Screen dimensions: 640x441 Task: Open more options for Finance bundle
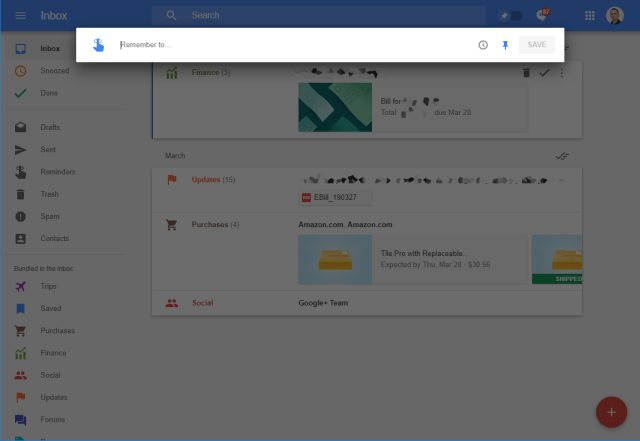(x=561, y=73)
